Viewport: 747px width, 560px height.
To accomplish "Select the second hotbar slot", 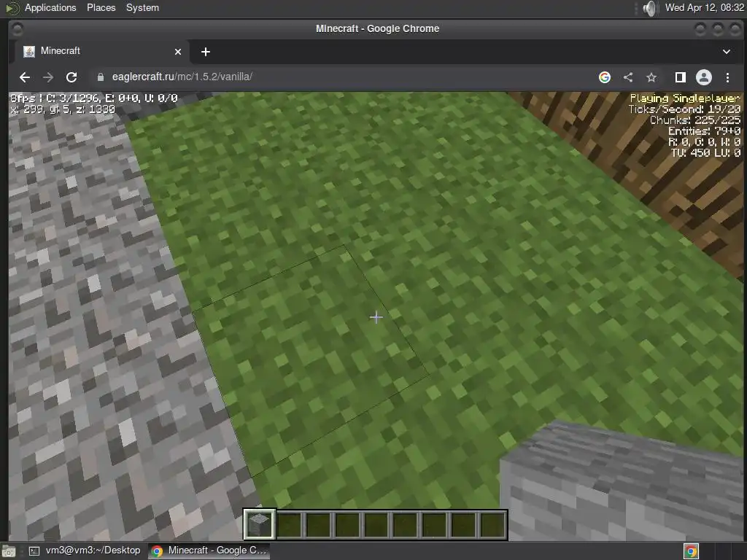I will tap(289, 524).
